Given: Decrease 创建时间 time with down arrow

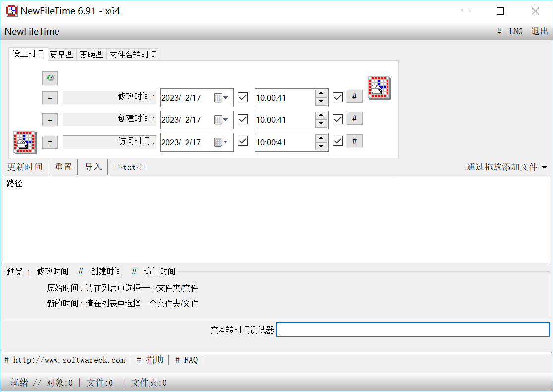Looking at the screenshot, I should point(321,124).
